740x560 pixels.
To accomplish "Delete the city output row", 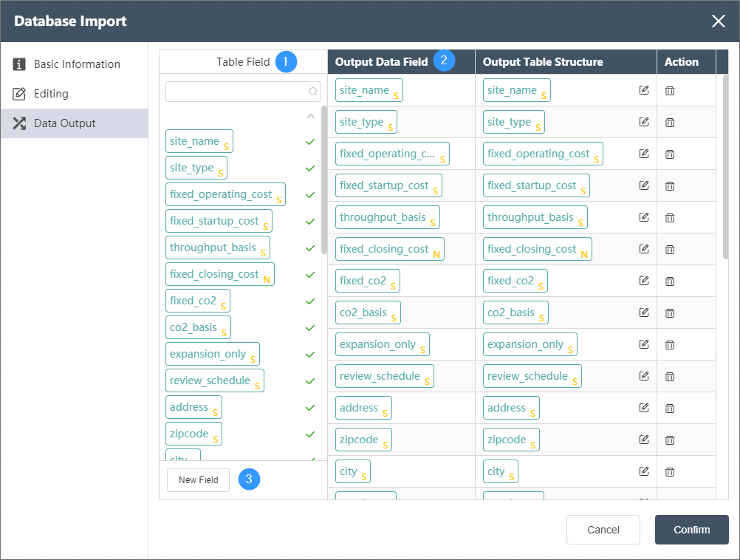I will 670,471.
